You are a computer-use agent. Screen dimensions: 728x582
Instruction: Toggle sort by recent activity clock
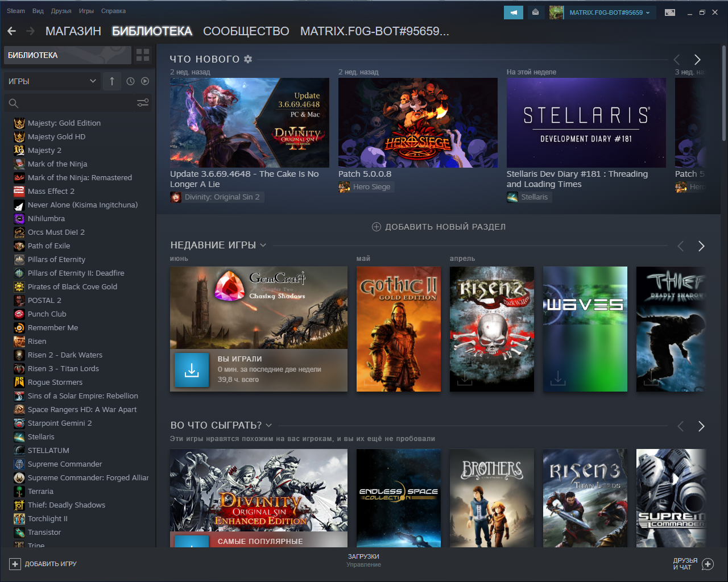coord(130,81)
